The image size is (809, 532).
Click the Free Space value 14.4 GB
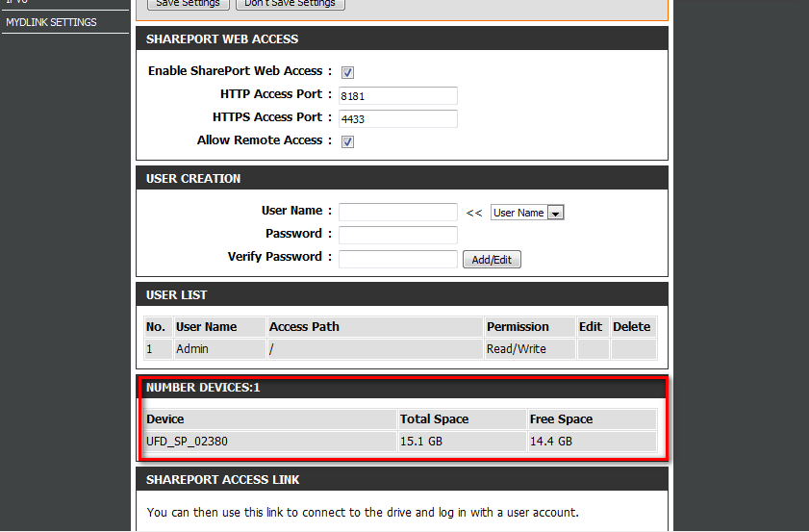coord(551,442)
